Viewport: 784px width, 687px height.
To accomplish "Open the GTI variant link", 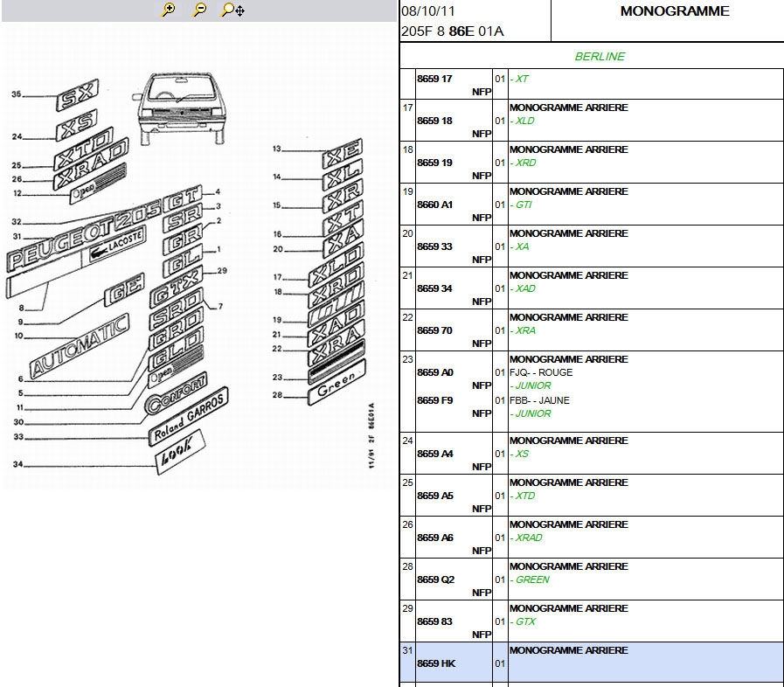I will coord(524,205).
